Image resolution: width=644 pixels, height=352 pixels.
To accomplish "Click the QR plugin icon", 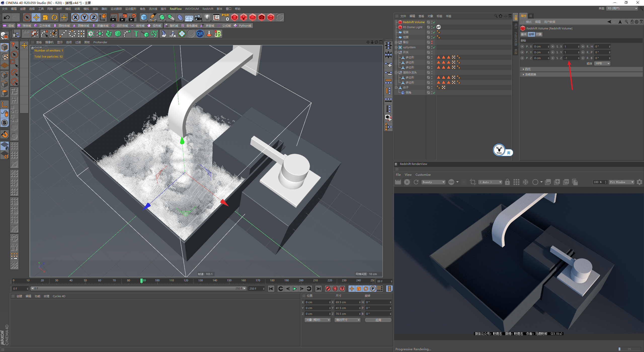I will coord(200,34).
